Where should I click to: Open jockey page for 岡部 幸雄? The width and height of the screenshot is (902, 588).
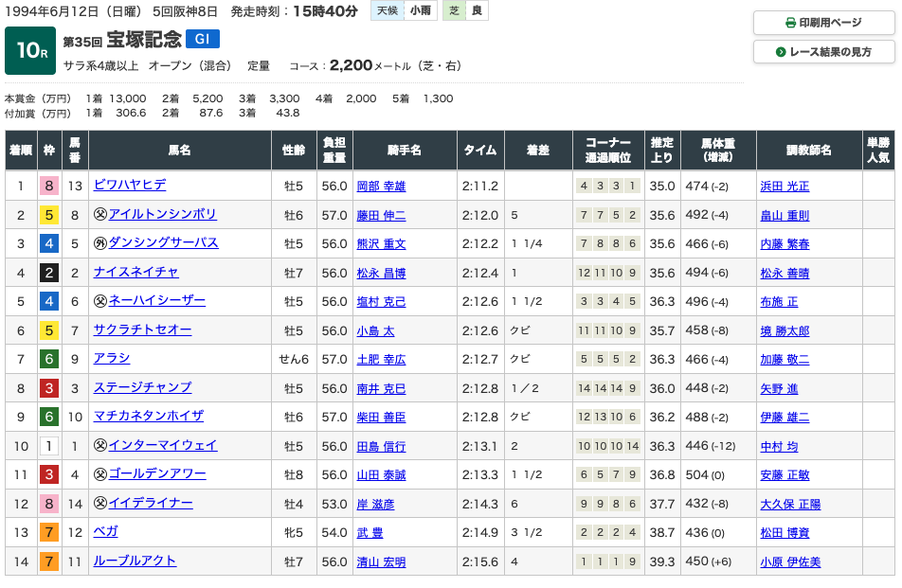tap(381, 187)
